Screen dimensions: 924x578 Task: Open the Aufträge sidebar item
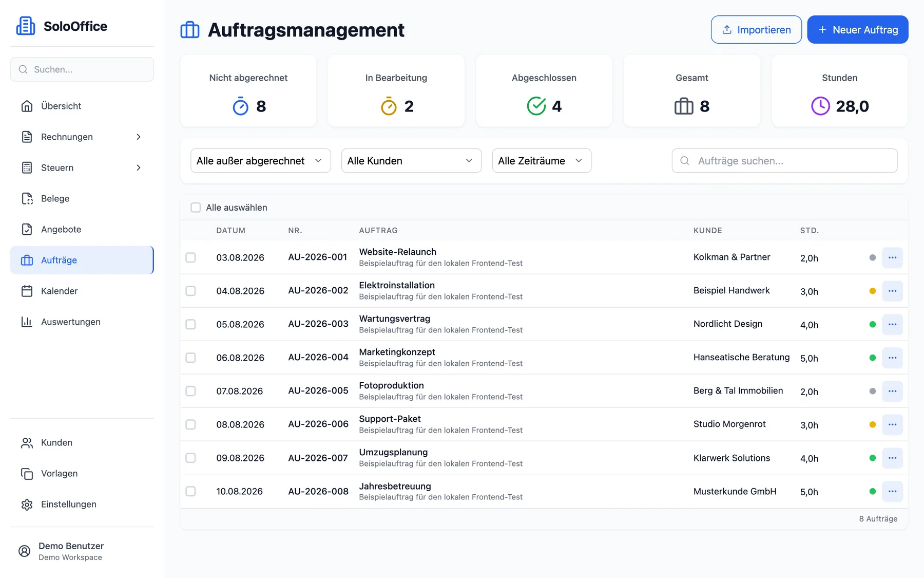[x=82, y=260]
